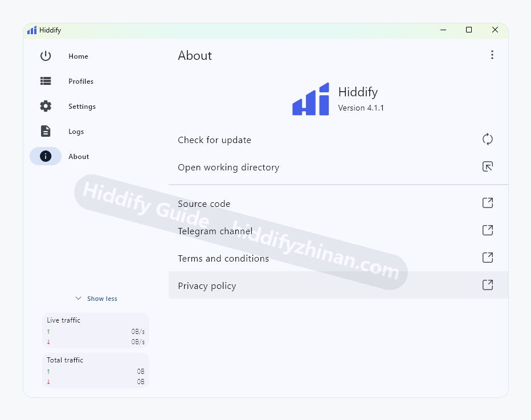Image resolution: width=531 pixels, height=420 pixels.
Task: Click the Home power icon in sidebar
Action: pyautogui.click(x=46, y=56)
